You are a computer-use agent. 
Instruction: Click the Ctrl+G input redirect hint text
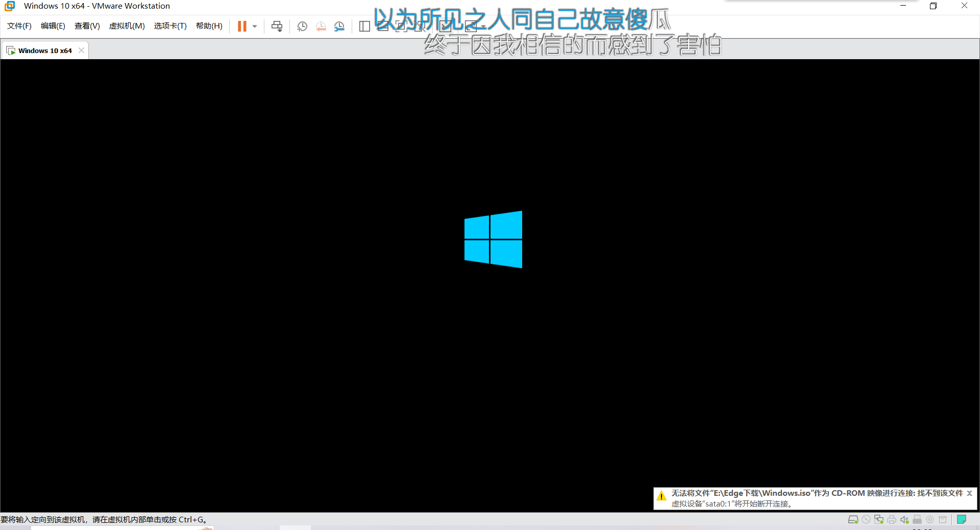tap(104, 519)
